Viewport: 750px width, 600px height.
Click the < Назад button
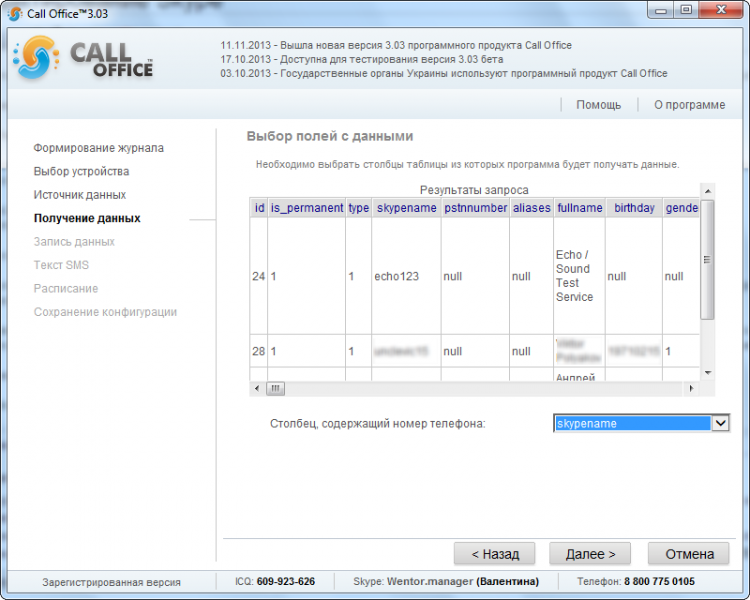(x=495, y=554)
